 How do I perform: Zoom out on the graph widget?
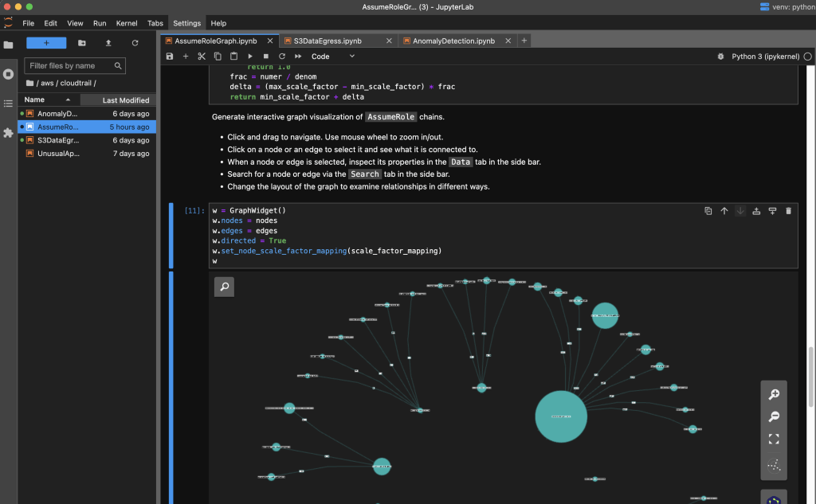[x=774, y=416]
